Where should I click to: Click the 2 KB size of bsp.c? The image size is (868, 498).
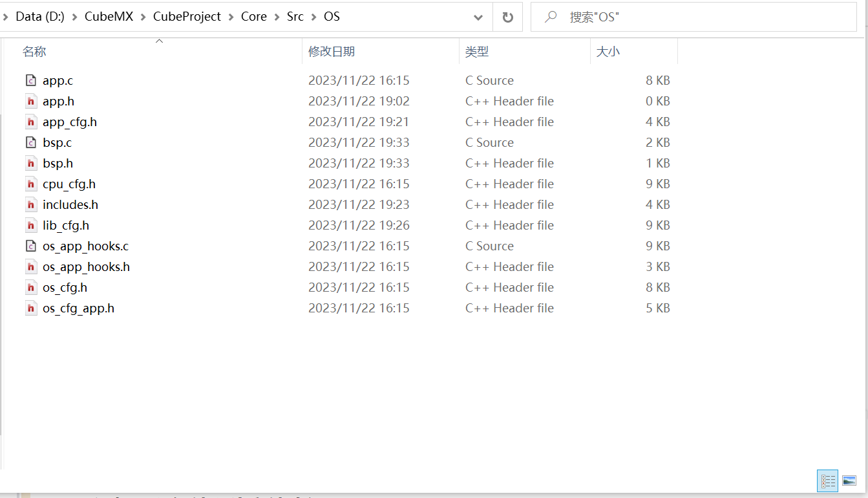[x=657, y=142]
